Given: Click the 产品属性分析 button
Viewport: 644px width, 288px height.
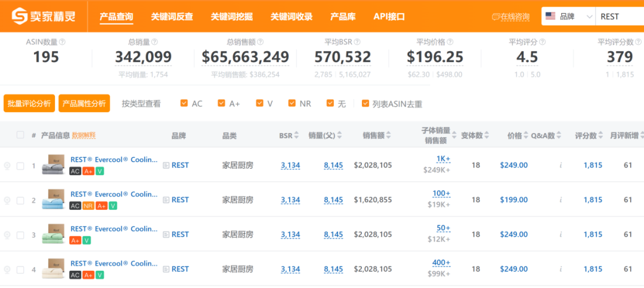Looking at the screenshot, I should pyautogui.click(x=84, y=103).
